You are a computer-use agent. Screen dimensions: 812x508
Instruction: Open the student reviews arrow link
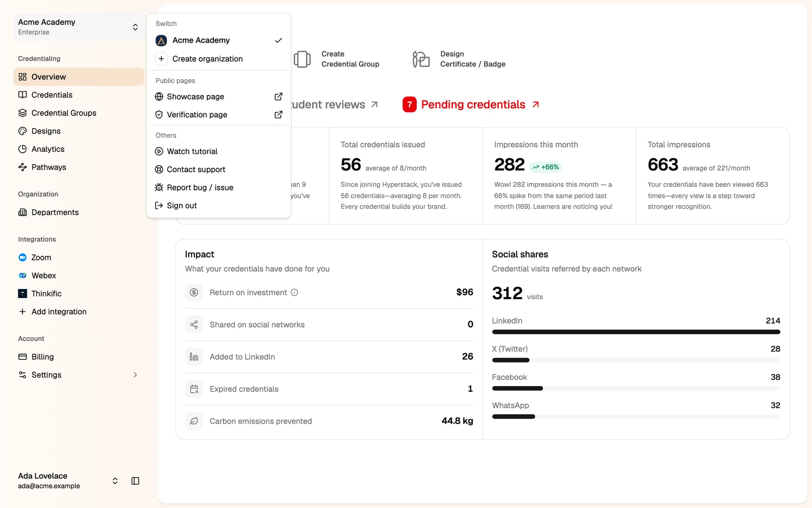pyautogui.click(x=375, y=105)
